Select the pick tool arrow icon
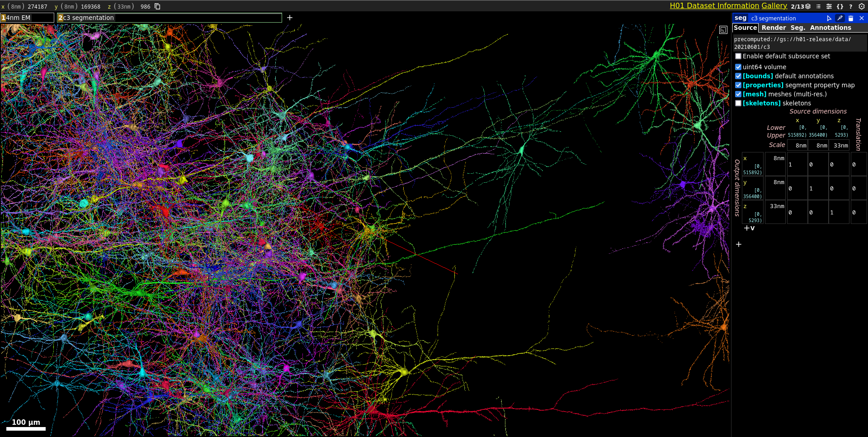The height and width of the screenshot is (437, 868). point(829,18)
